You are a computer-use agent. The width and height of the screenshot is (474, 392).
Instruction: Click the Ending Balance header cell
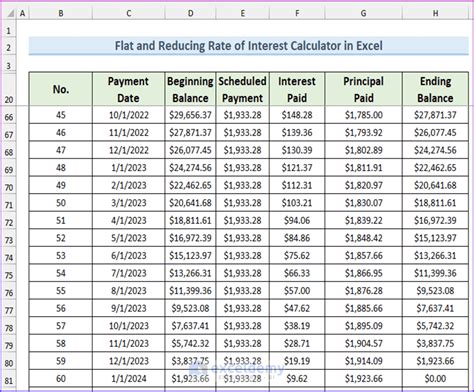(435, 89)
